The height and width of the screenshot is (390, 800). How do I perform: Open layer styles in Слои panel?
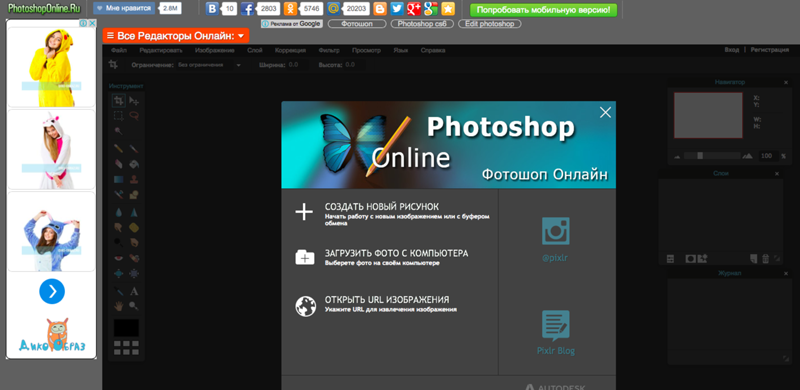703,258
